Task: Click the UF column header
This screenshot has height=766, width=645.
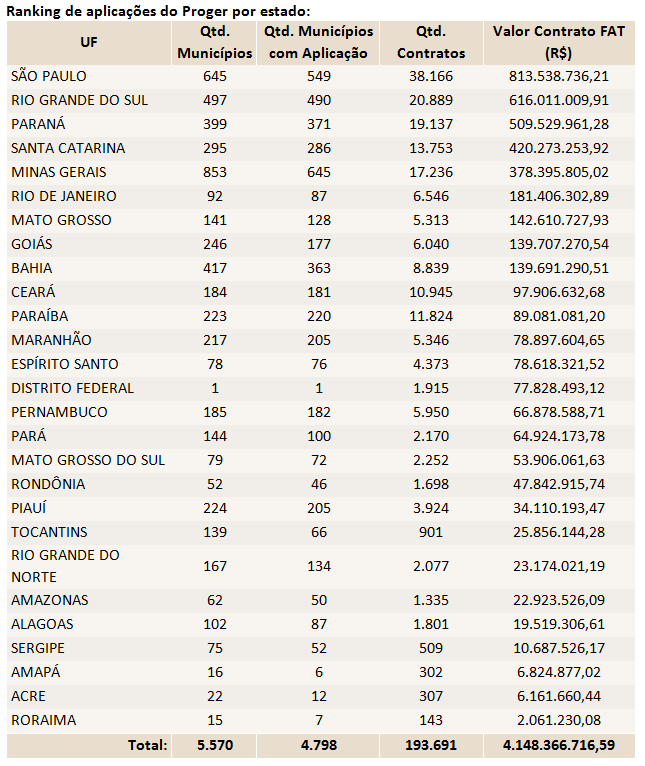Action: 89,42
